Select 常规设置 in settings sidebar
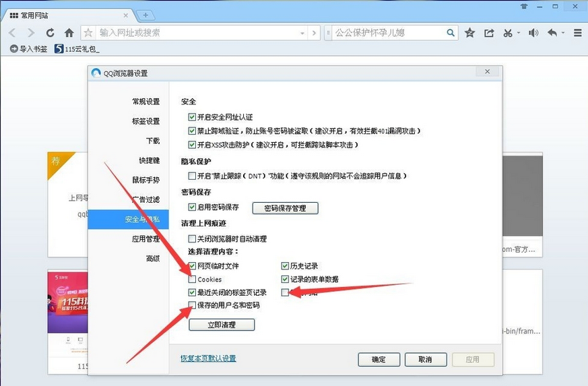Viewport: 588px width, 386px height. click(145, 102)
